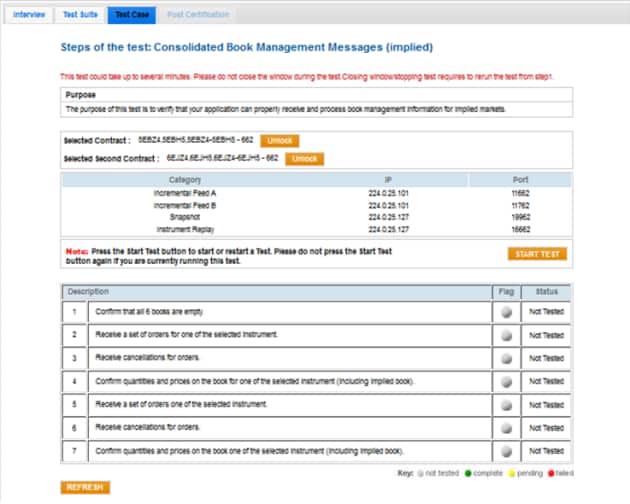
Task: Click the flag indicator for step 4
Action: [x=508, y=382]
